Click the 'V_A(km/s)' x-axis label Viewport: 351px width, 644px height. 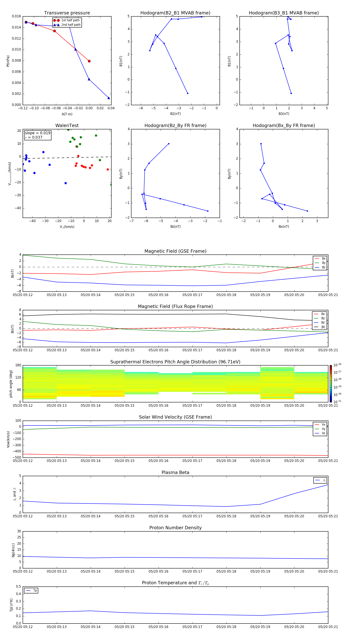(67, 227)
